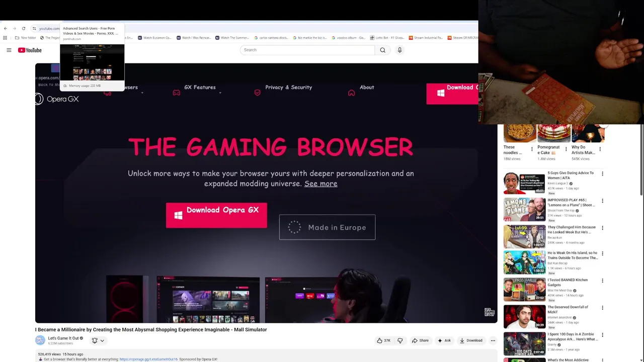Expand the notification options chevron beside the bell
Screen dimensions: 644x362
(102, 340)
